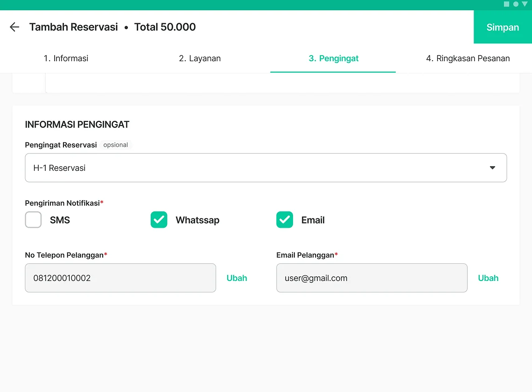The width and height of the screenshot is (532, 392).
Task: Focus the No Telepon Pelanggan field
Action: pos(120,278)
